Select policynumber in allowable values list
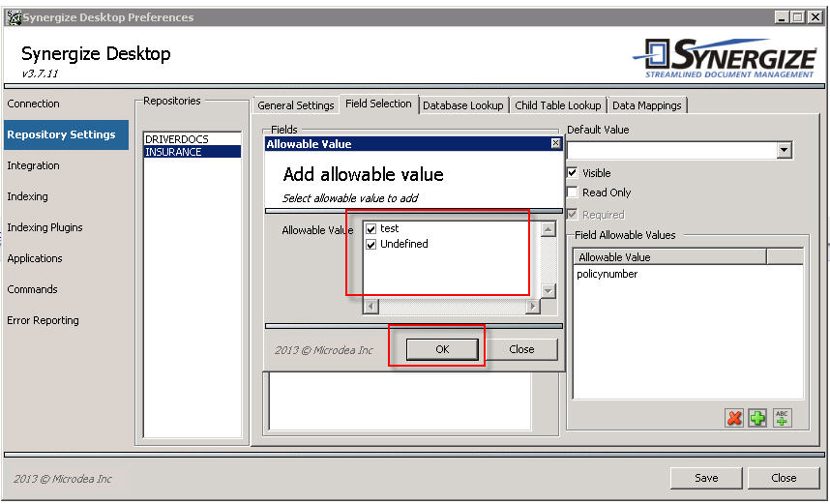The width and height of the screenshot is (830, 504). (608, 274)
